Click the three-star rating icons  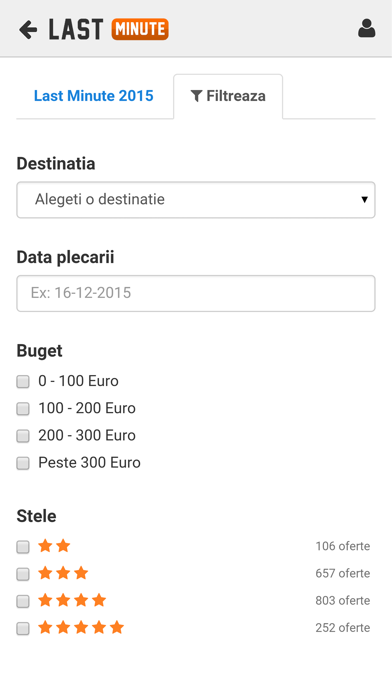click(63, 573)
